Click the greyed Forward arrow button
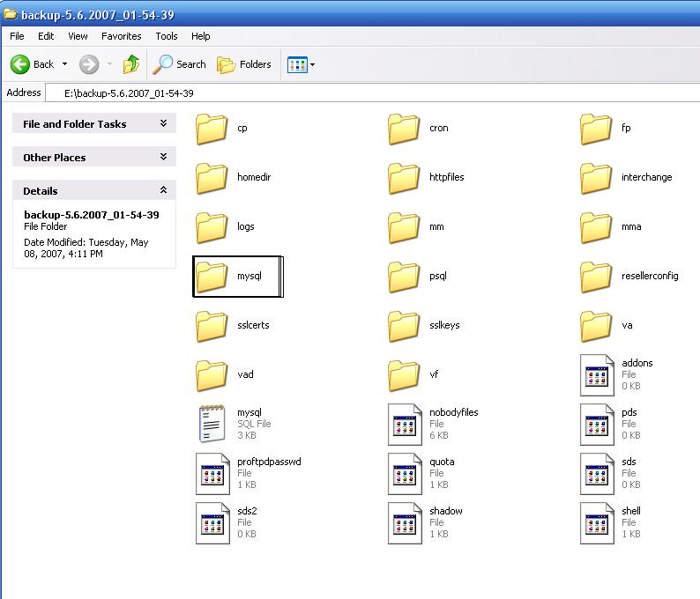This screenshot has height=599, width=700. coord(89,64)
